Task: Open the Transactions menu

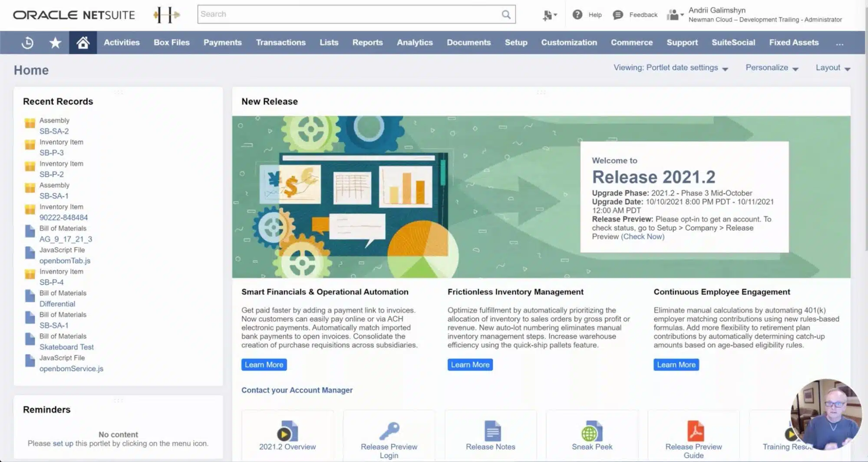Action: (281, 43)
